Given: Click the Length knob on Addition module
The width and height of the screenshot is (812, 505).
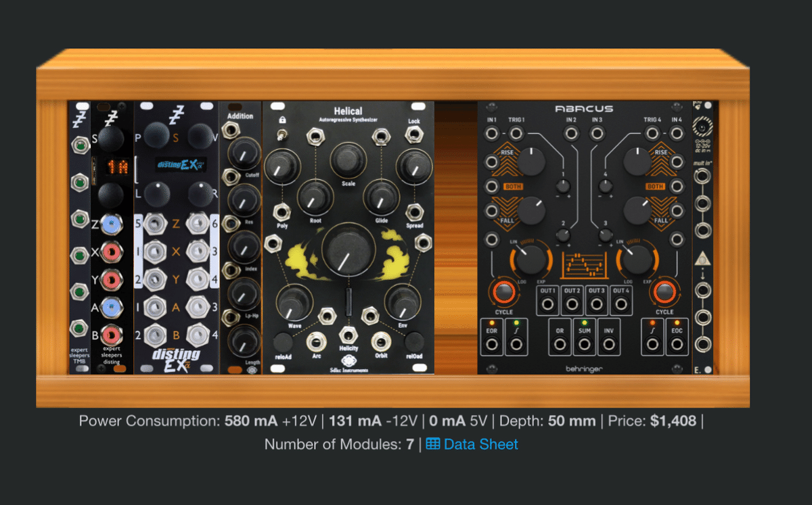Looking at the screenshot, I should (x=244, y=340).
